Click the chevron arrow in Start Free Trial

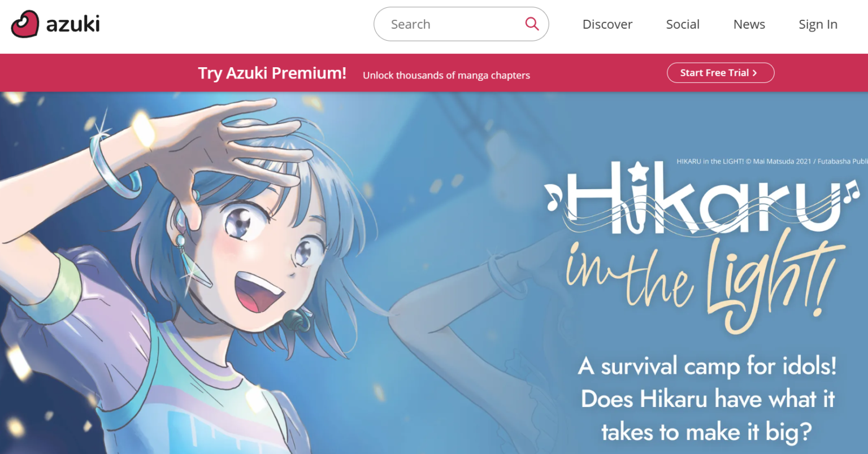coord(754,73)
